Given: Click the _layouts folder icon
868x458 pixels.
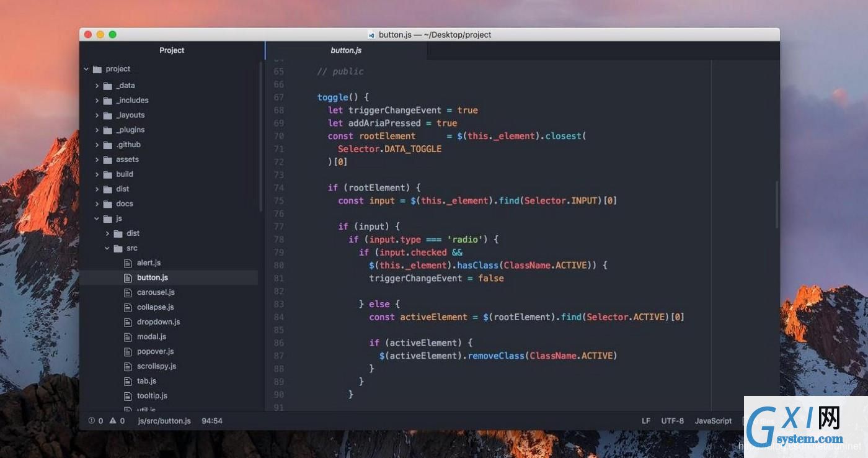Looking at the screenshot, I should (x=107, y=115).
